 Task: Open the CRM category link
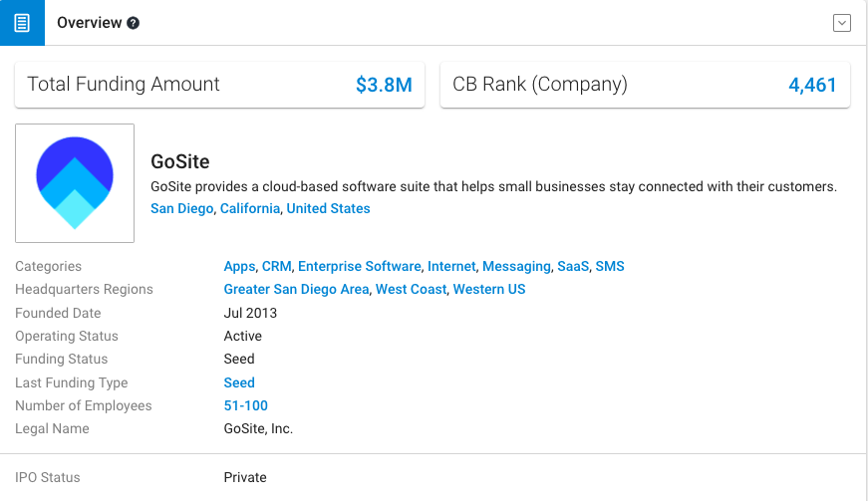pos(277,267)
